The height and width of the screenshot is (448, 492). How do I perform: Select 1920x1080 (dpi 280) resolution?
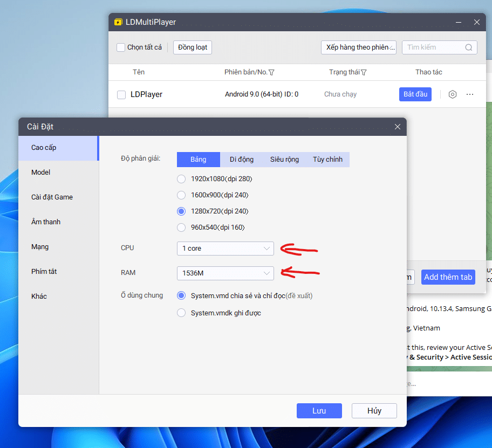[181, 178]
